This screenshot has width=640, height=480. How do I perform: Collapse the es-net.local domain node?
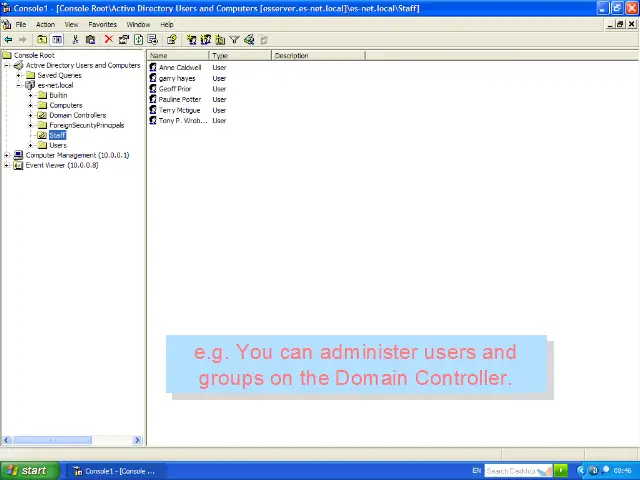tap(19, 85)
